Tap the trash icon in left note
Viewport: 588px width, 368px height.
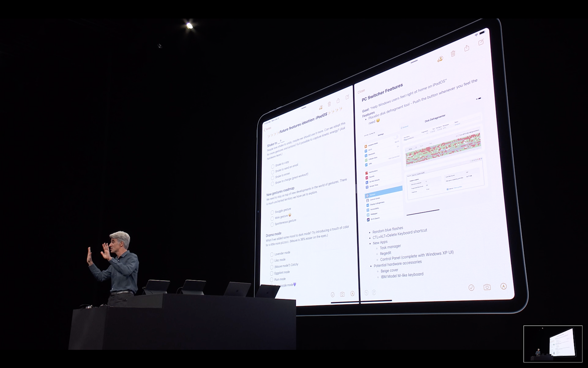click(329, 104)
